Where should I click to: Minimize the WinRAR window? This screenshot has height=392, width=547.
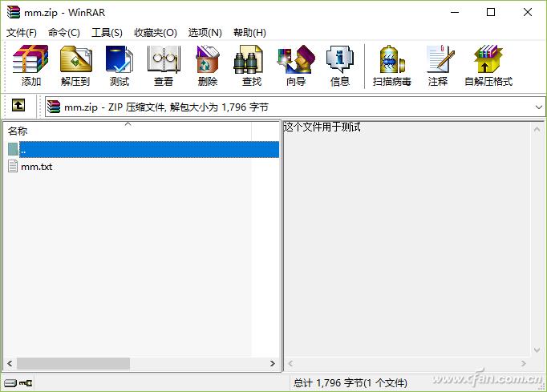click(455, 12)
